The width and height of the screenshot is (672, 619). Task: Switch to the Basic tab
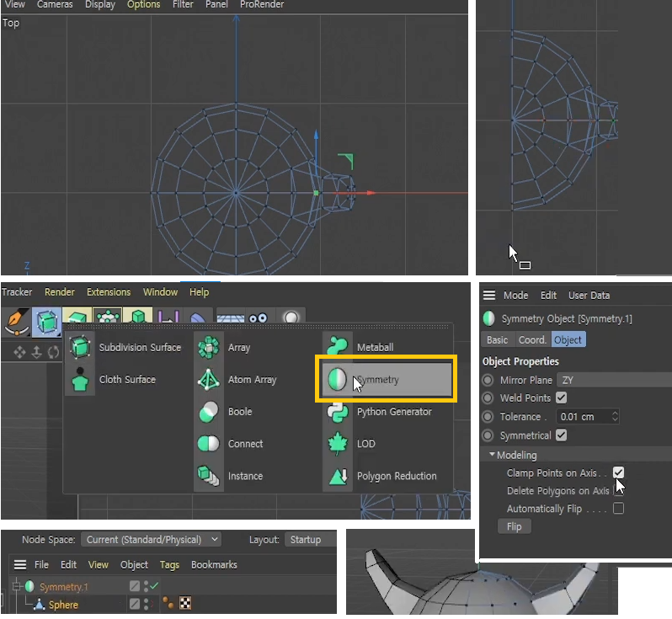click(x=497, y=339)
